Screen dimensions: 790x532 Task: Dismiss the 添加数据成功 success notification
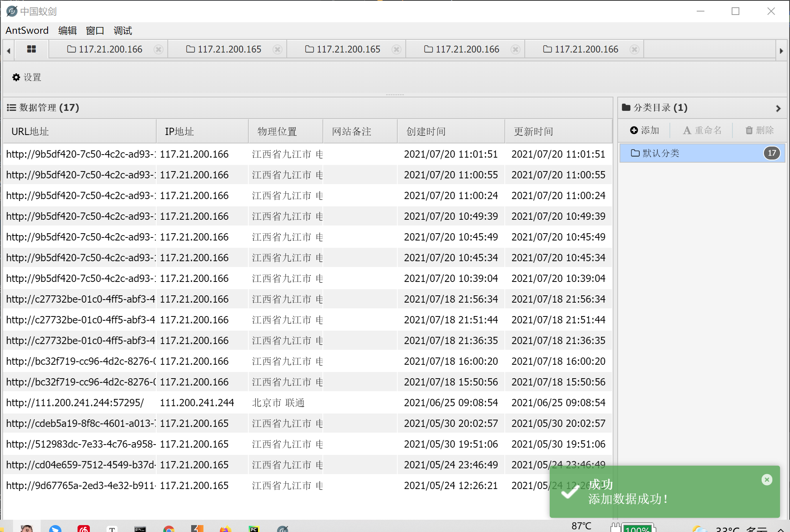767,479
